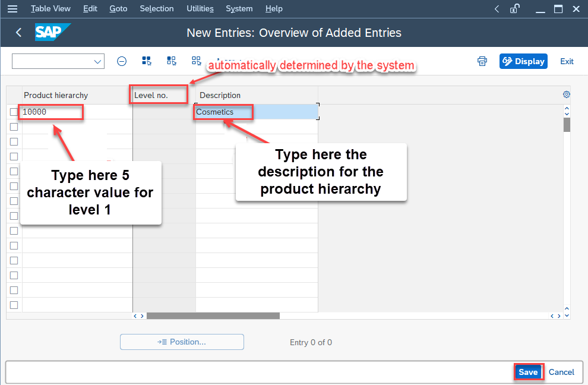Click the Print icon

[x=482, y=61]
